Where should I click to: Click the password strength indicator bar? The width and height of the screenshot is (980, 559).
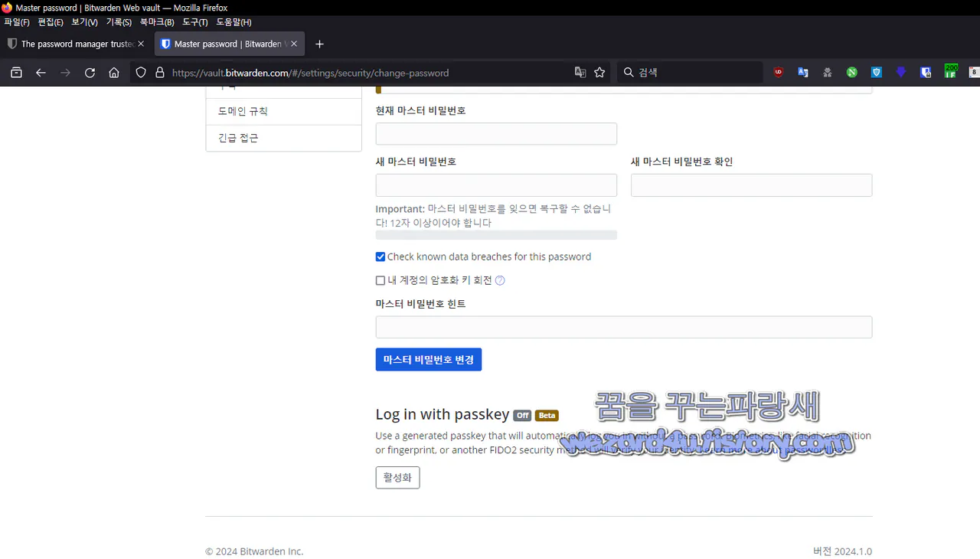pyautogui.click(x=496, y=234)
